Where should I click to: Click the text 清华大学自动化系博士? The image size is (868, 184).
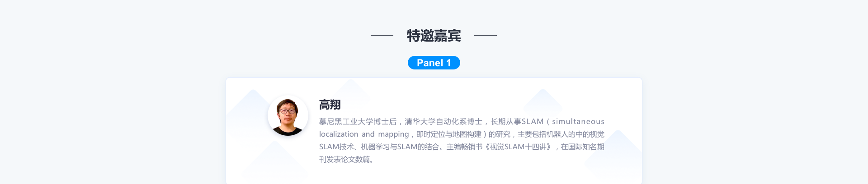coord(443,121)
